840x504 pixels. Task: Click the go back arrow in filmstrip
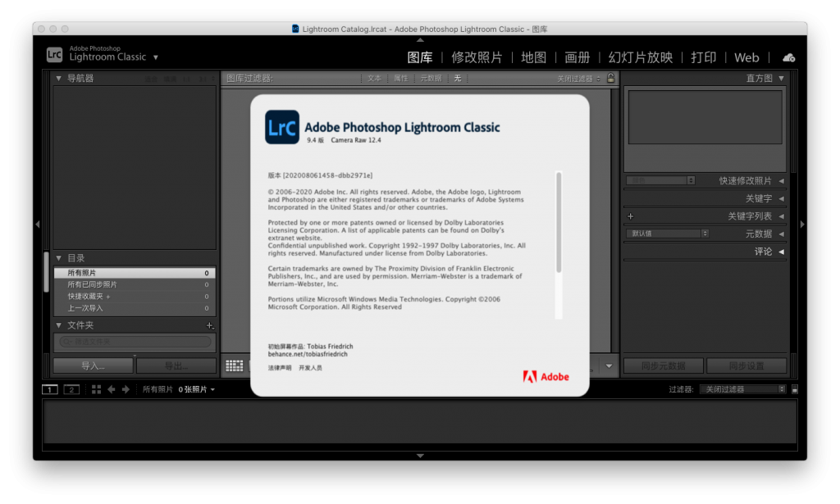pos(112,389)
